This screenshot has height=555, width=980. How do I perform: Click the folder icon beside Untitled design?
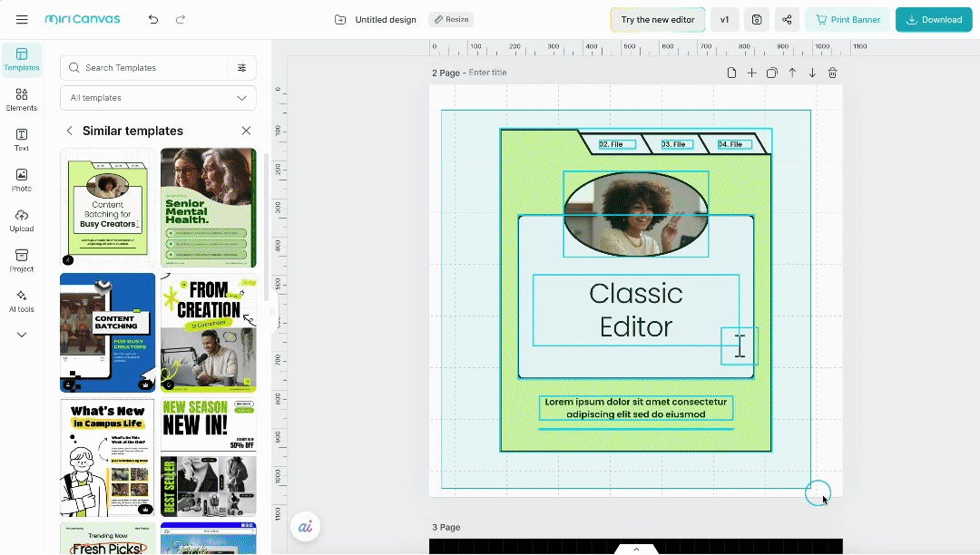tap(340, 19)
